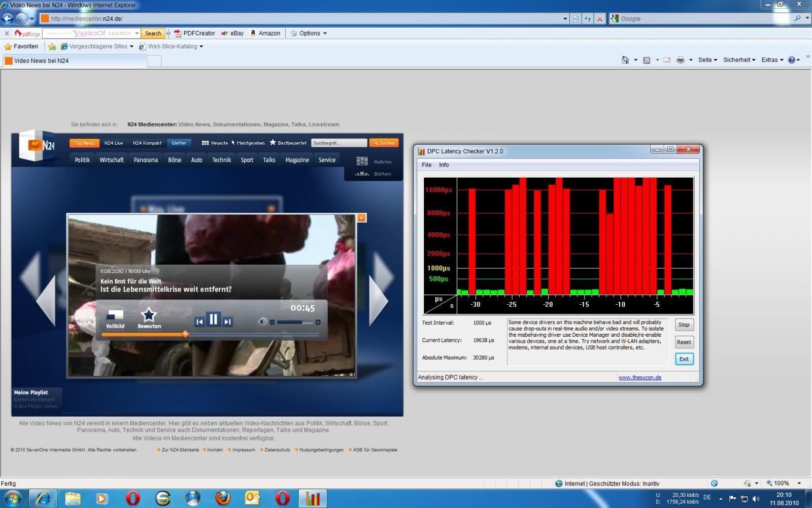812x508 pixels.
Task: Open the Top News tab
Action: [x=84, y=143]
